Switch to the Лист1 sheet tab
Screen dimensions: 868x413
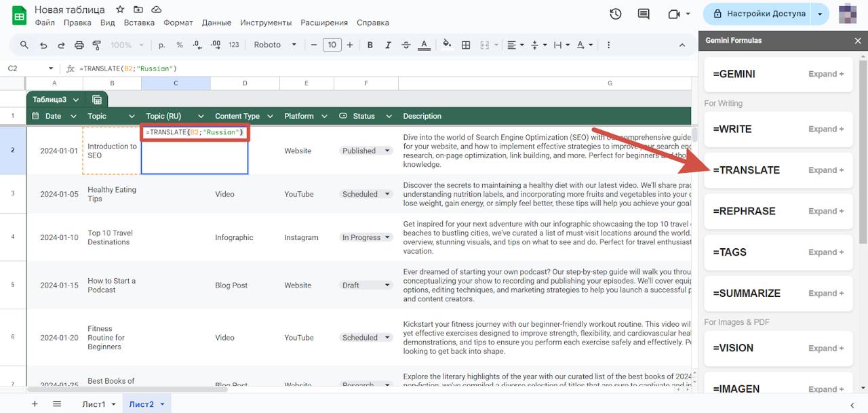(x=94, y=404)
